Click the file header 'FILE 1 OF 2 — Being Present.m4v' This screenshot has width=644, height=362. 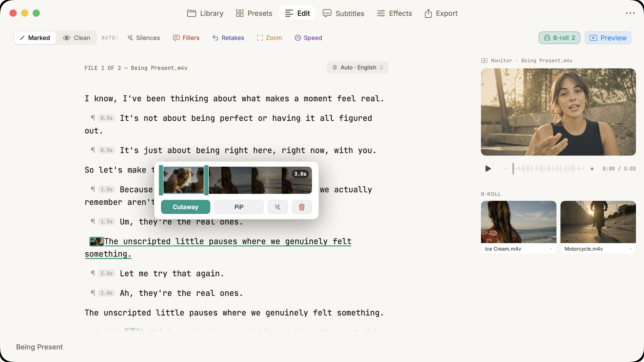click(136, 68)
